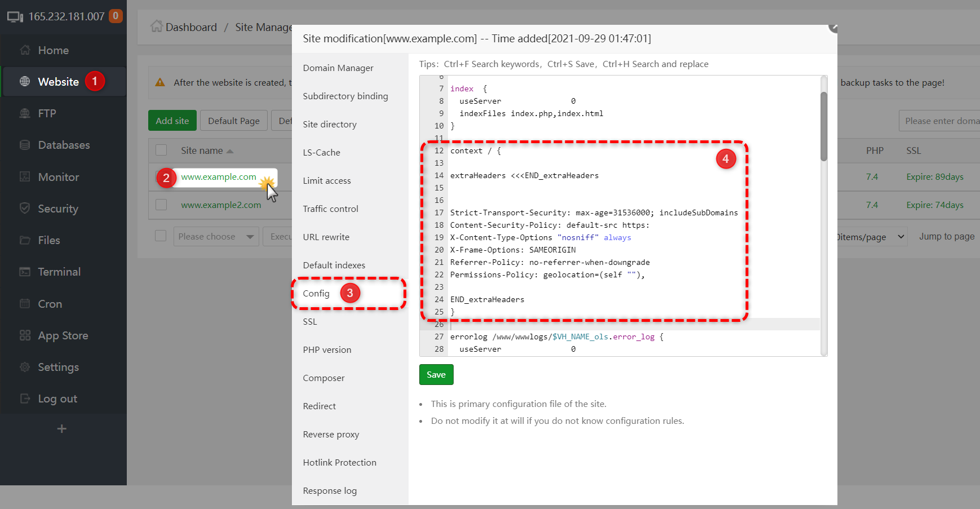The width and height of the screenshot is (980, 509).
Task: Open the orange notification badge showing 0
Action: [116, 16]
